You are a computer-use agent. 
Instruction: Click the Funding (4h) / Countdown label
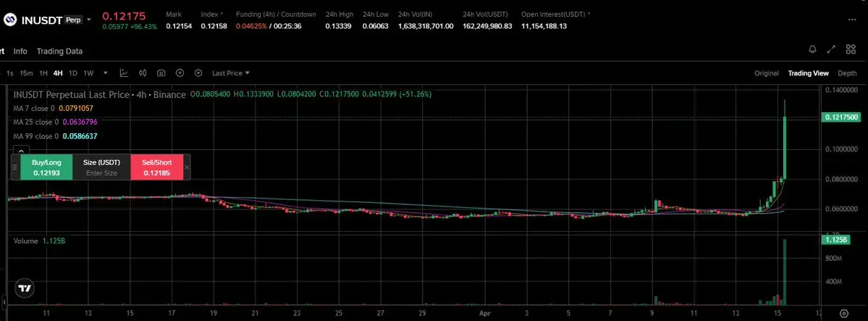[x=277, y=14]
